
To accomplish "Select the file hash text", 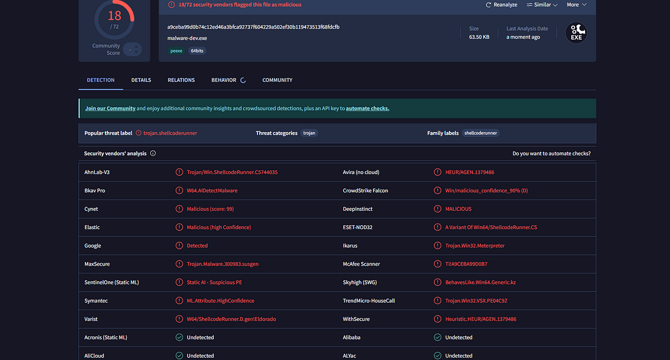I will click(x=253, y=27).
